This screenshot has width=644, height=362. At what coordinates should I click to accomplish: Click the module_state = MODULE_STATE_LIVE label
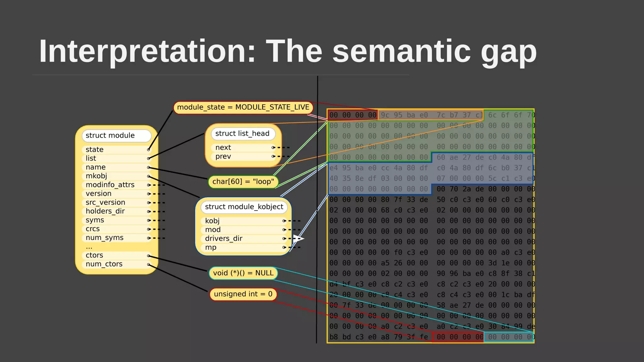[x=243, y=107]
